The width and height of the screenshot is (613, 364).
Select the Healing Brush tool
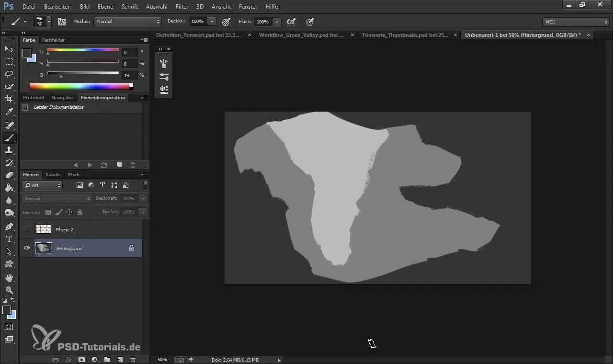tap(9, 125)
